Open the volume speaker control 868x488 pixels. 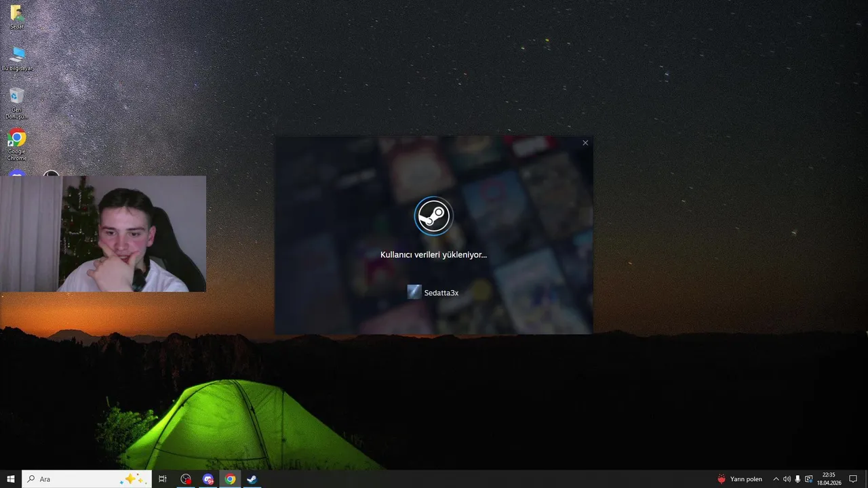787,479
